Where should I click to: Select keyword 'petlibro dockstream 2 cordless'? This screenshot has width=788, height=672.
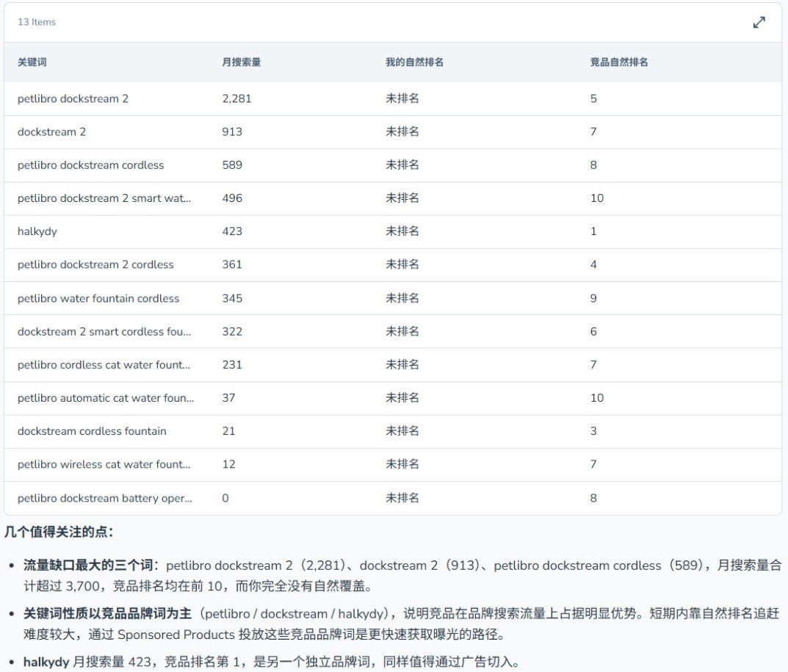[x=95, y=264]
